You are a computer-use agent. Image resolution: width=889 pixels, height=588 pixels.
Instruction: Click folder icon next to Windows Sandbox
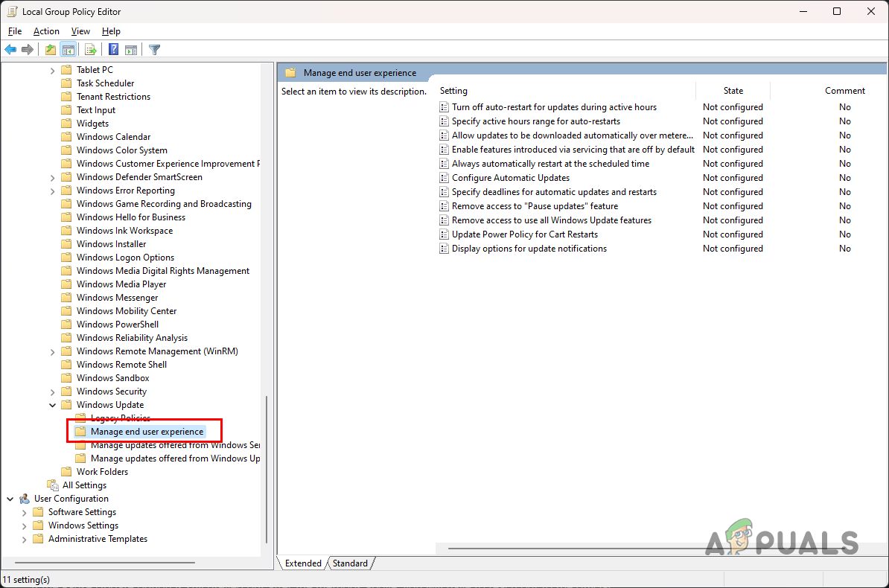pos(66,378)
